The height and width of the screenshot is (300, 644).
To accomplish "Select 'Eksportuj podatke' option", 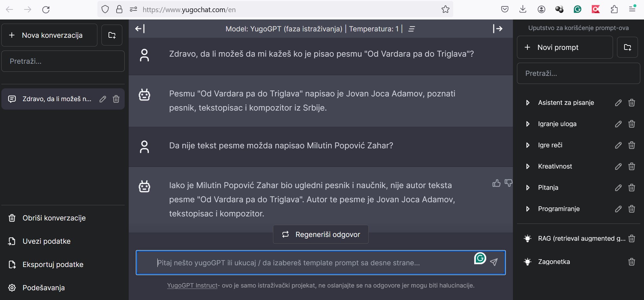I will 53,265.
